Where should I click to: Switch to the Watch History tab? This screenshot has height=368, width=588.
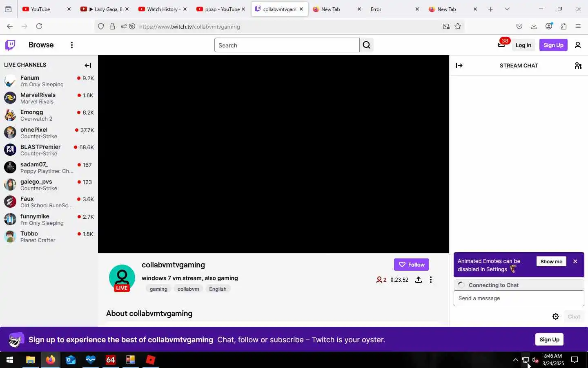coord(163,9)
